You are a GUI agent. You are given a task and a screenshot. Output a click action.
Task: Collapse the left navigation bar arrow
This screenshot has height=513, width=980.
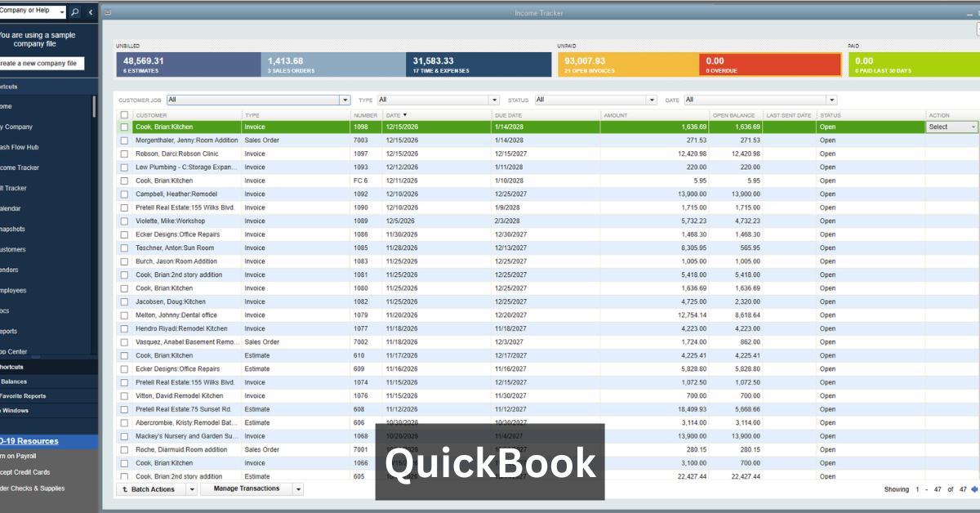(x=90, y=12)
